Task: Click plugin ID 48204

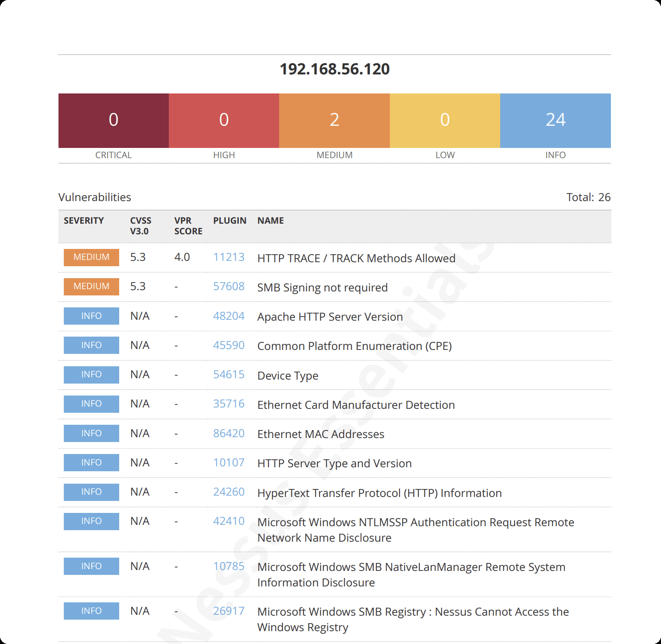Action: point(229,316)
